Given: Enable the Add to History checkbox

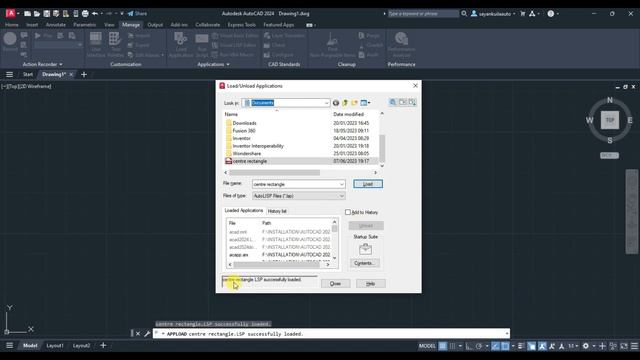Looking at the screenshot, I should point(348,212).
